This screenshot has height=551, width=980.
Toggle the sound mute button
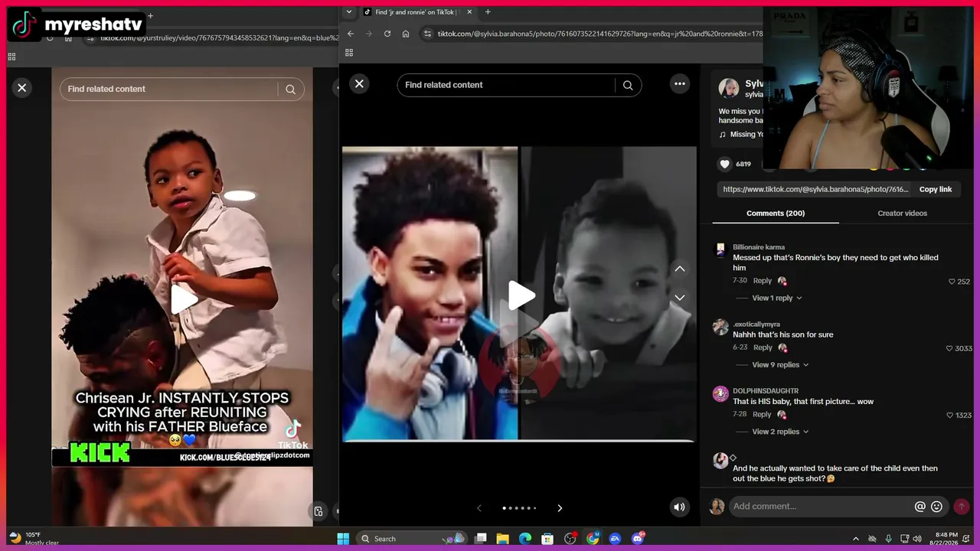tap(679, 507)
